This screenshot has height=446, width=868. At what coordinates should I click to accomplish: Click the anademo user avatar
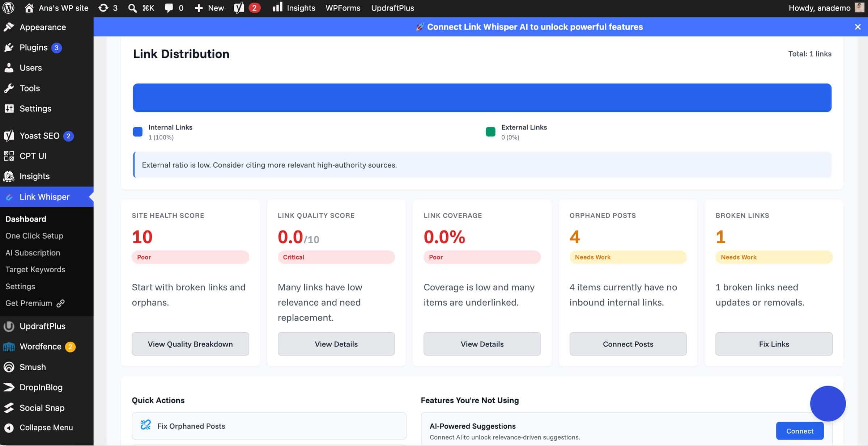[860, 8]
